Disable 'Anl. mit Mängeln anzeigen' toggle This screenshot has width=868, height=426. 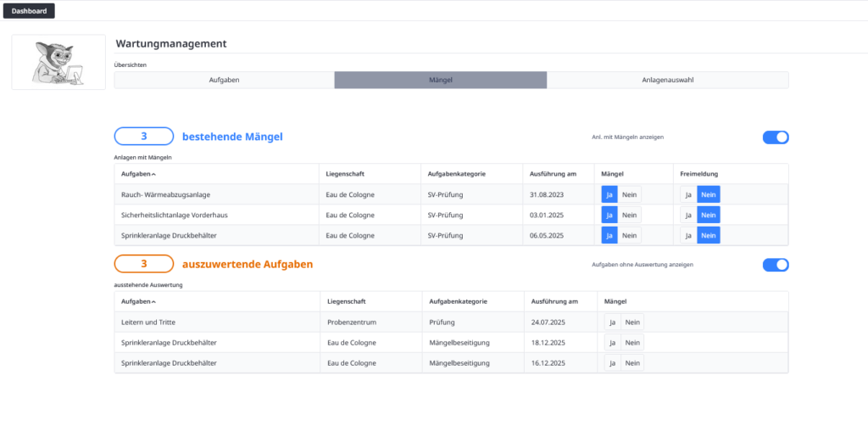pyautogui.click(x=775, y=137)
